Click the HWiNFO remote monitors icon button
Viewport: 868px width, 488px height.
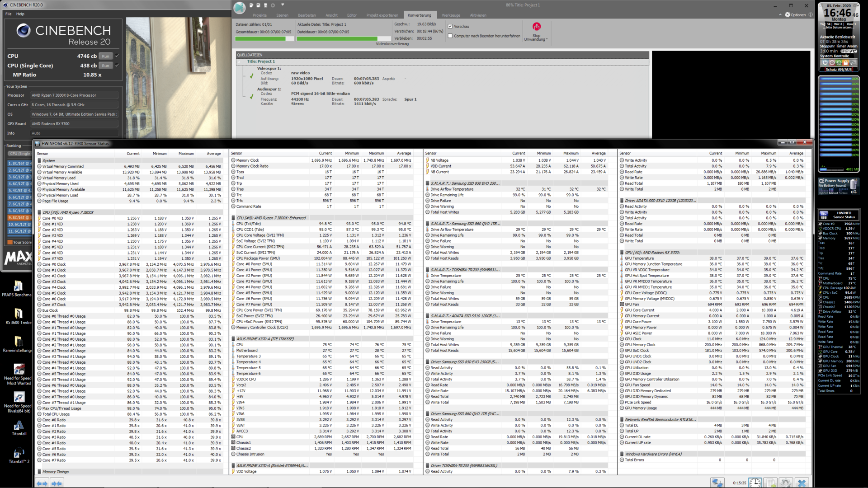(x=717, y=483)
